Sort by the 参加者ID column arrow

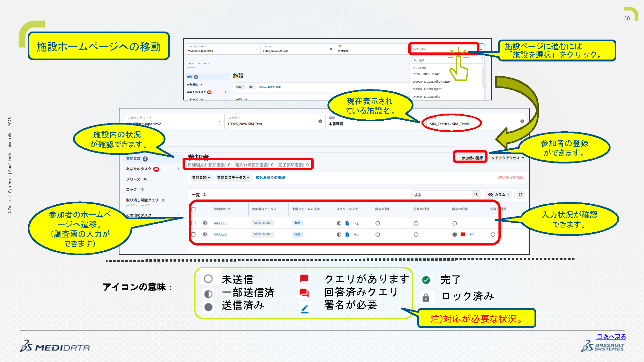point(229,209)
